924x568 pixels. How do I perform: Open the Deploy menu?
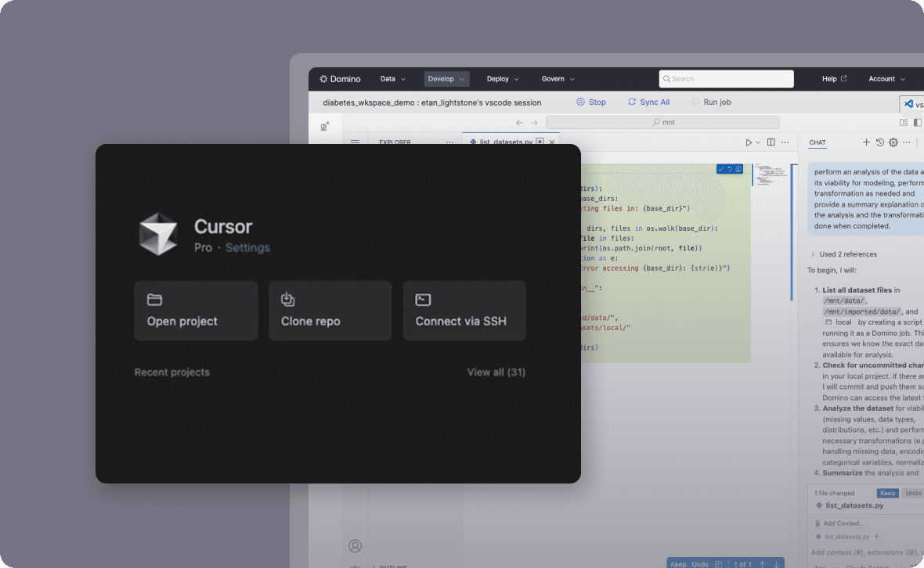(x=503, y=79)
